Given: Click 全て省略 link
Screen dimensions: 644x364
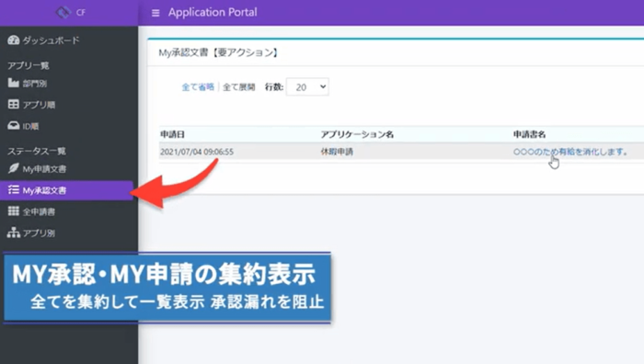Looking at the screenshot, I should point(198,87).
